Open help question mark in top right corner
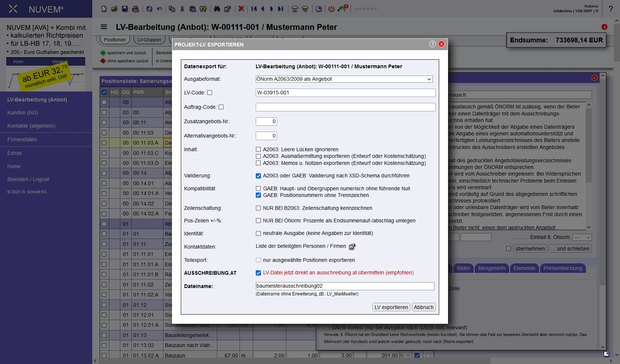 (x=611, y=9)
